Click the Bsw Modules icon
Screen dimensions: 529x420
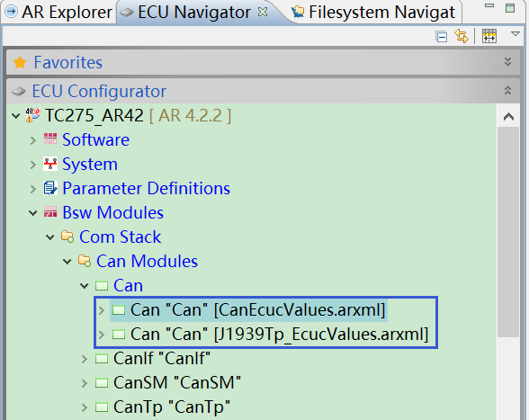50,212
